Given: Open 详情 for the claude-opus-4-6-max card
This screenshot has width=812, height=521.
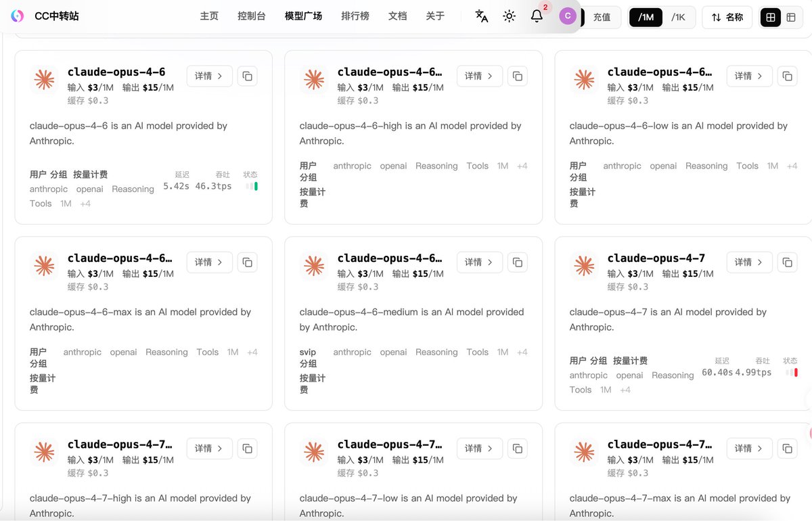Looking at the screenshot, I should pyautogui.click(x=209, y=262).
